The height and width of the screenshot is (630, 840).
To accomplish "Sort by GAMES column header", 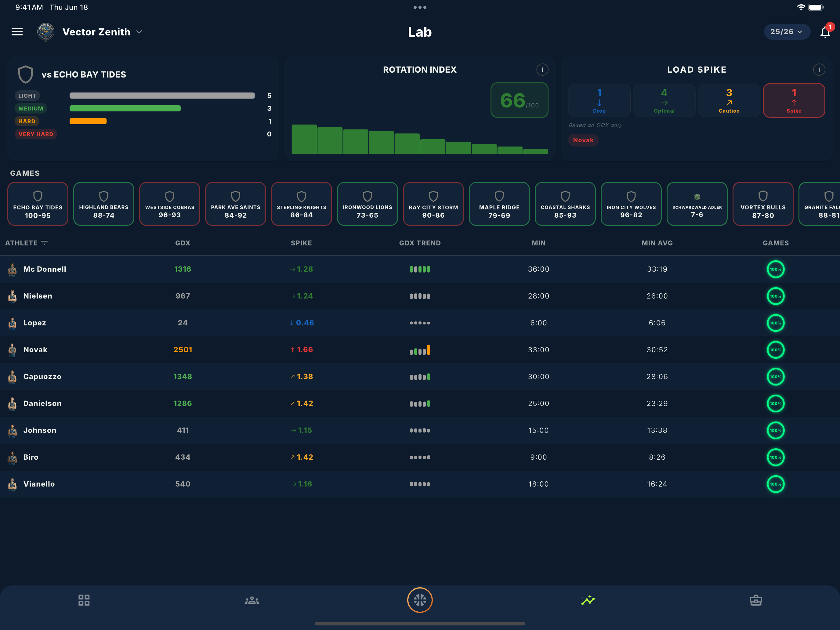I will (x=776, y=243).
